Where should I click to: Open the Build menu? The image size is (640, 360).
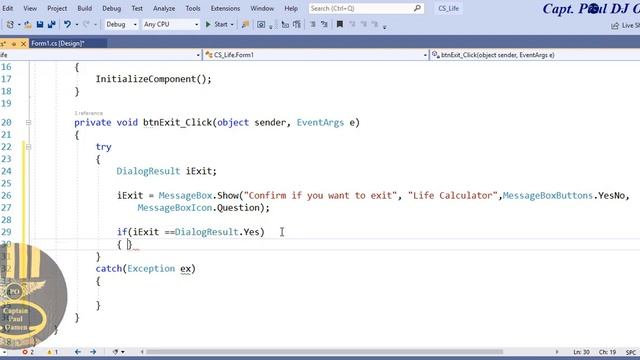point(84,8)
